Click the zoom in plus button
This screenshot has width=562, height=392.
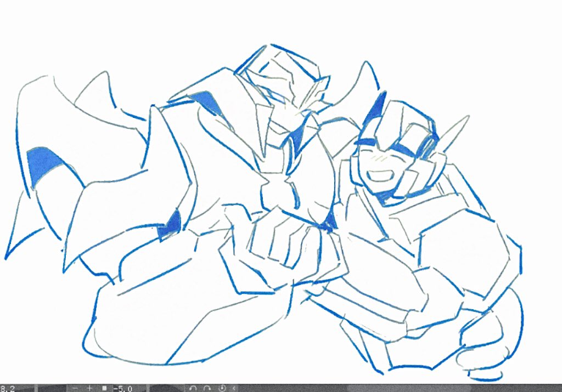(x=89, y=388)
